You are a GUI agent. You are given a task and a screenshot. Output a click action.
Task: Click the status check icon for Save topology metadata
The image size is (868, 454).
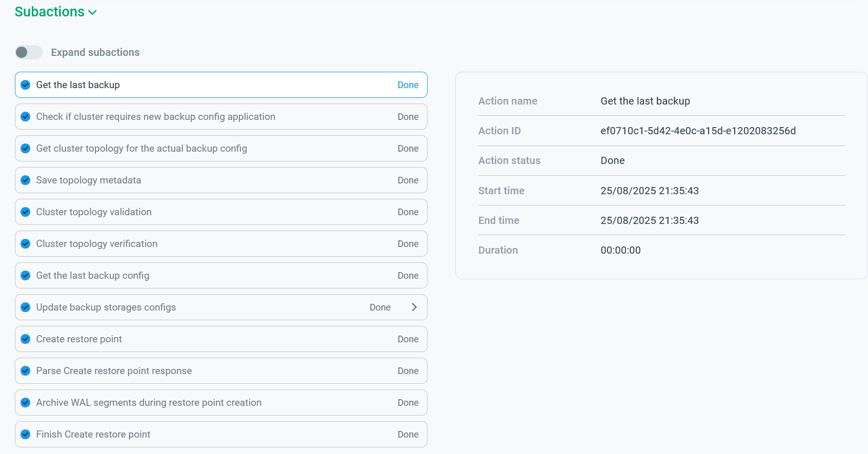pos(25,180)
